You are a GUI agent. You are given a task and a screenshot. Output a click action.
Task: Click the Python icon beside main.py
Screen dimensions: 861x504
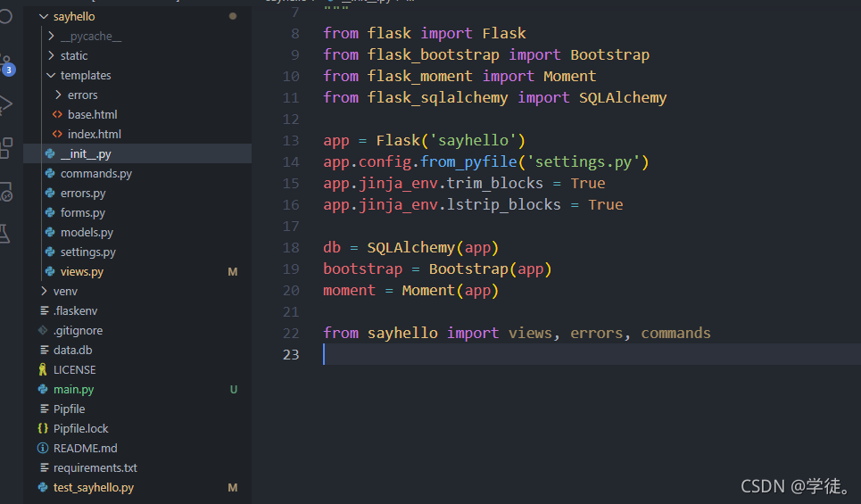(43, 389)
